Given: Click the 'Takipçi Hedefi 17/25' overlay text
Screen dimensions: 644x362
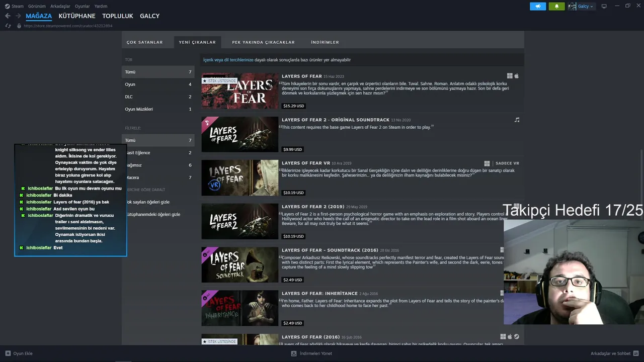Looking at the screenshot, I should [x=573, y=211].
